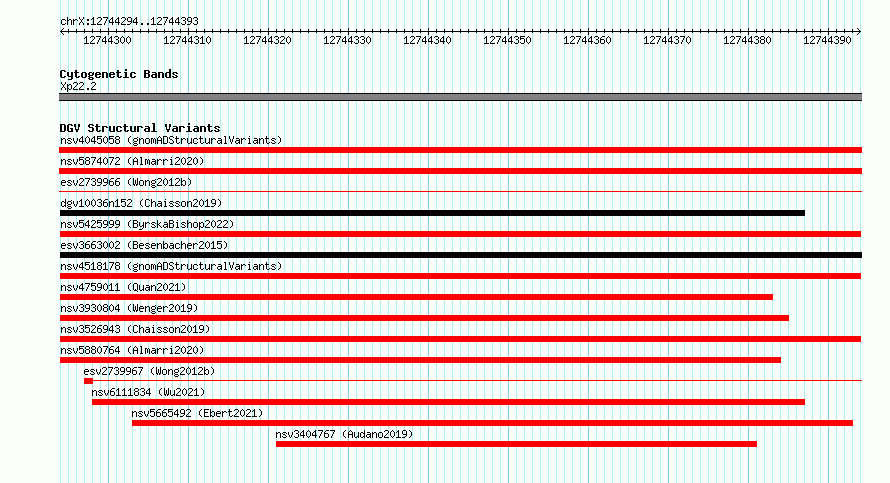
Task: Click the red bar for nsv6111834
Action: (448, 402)
